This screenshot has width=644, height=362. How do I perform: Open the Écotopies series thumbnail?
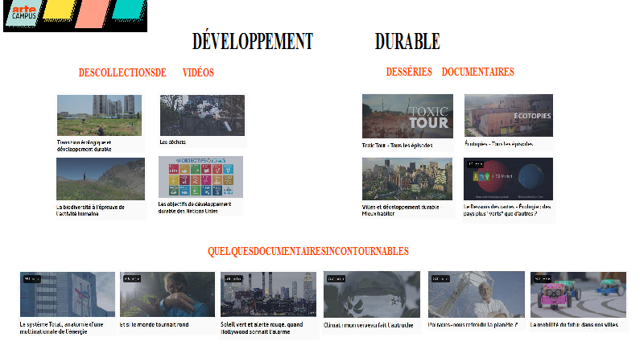pos(508,116)
